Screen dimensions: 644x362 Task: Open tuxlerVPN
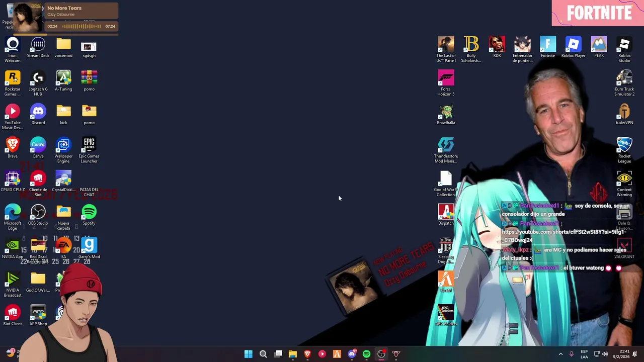coord(624,114)
